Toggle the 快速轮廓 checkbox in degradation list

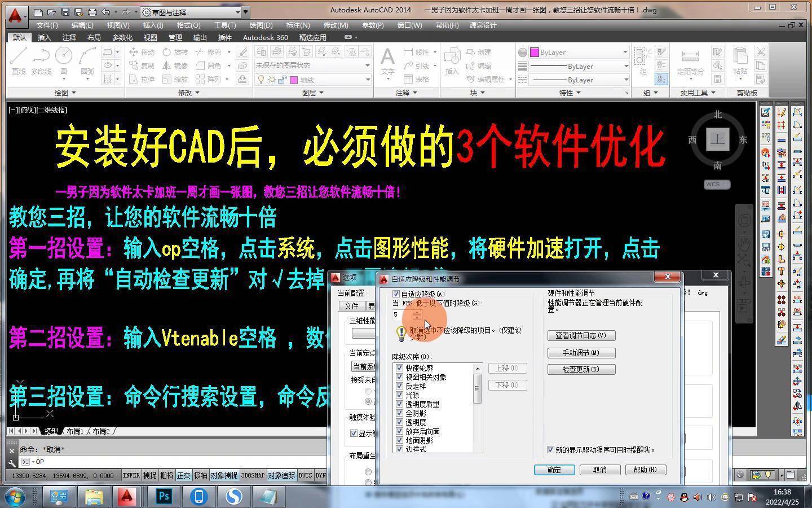(400, 368)
